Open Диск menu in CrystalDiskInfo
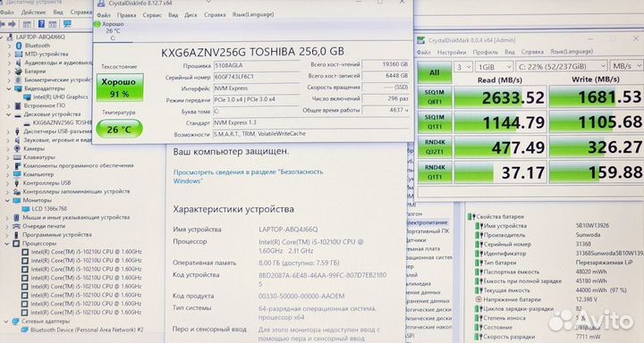Screen dimensions: 644x343 pos(191,15)
